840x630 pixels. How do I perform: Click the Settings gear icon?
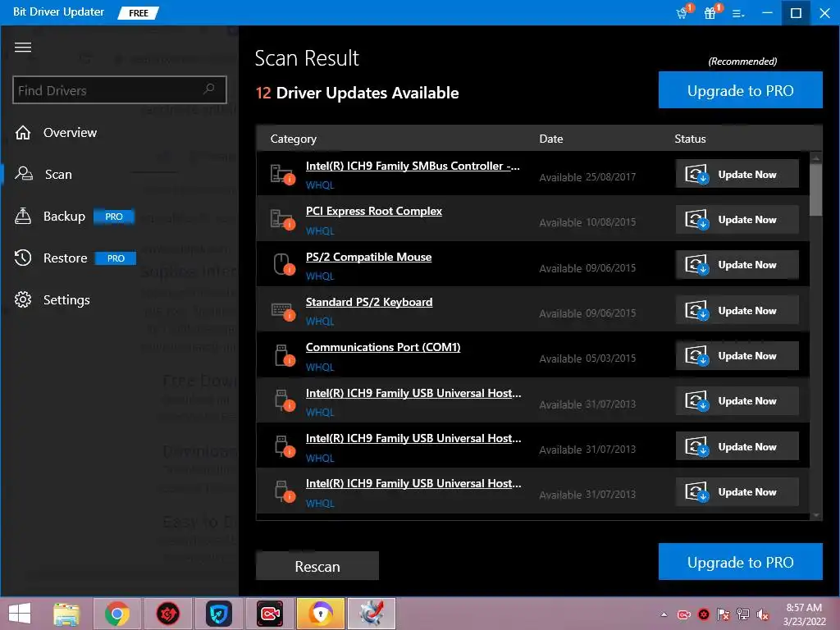pyautogui.click(x=23, y=299)
